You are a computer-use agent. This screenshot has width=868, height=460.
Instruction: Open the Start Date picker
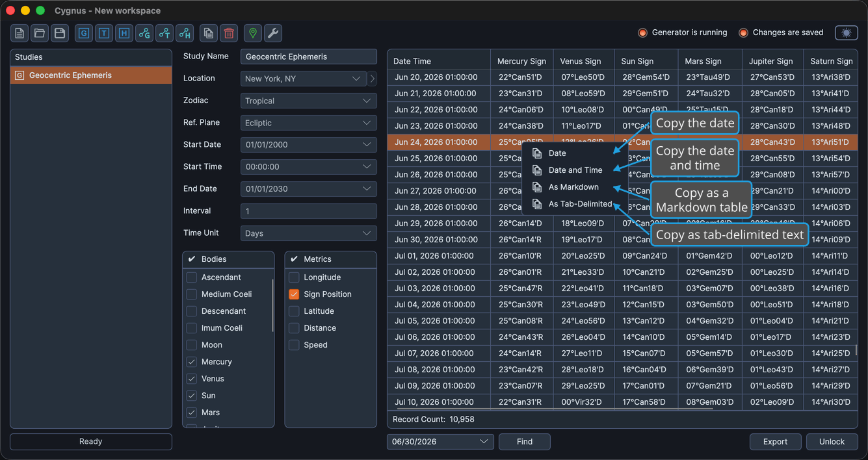pos(309,145)
